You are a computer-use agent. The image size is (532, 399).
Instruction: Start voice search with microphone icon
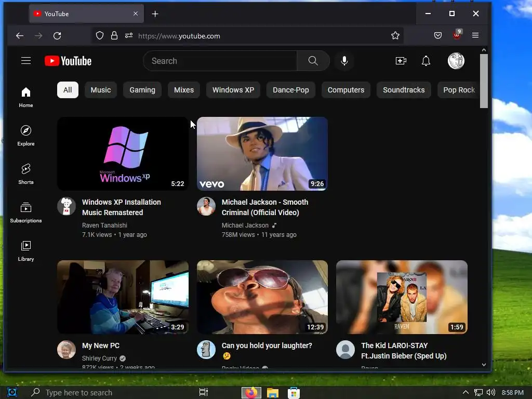[344, 61]
